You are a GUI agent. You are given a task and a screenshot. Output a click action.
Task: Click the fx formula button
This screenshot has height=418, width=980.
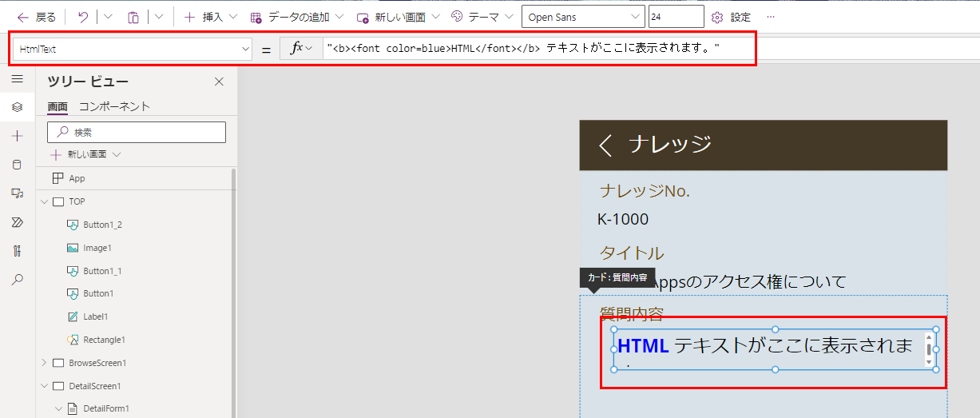pos(301,49)
